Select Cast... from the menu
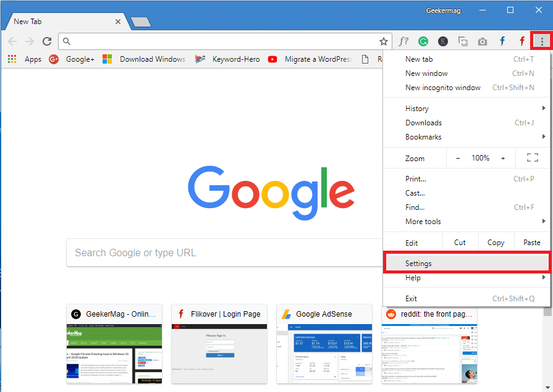Screen dimensions: 553x392 click(466, 193)
